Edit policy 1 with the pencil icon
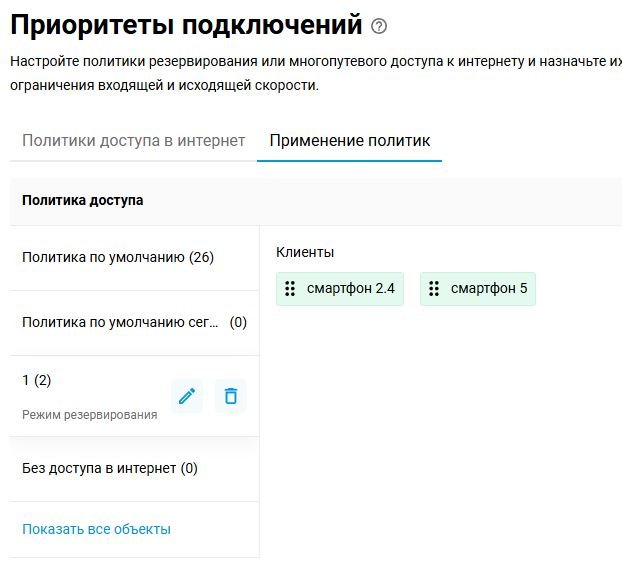The width and height of the screenshot is (622, 570). 186,396
